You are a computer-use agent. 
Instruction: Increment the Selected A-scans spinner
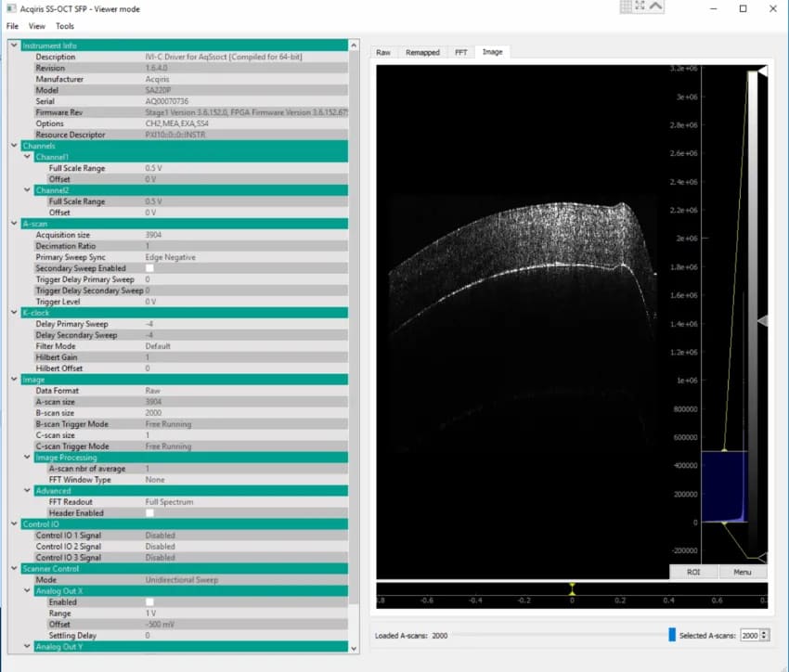pyautogui.click(x=765, y=631)
